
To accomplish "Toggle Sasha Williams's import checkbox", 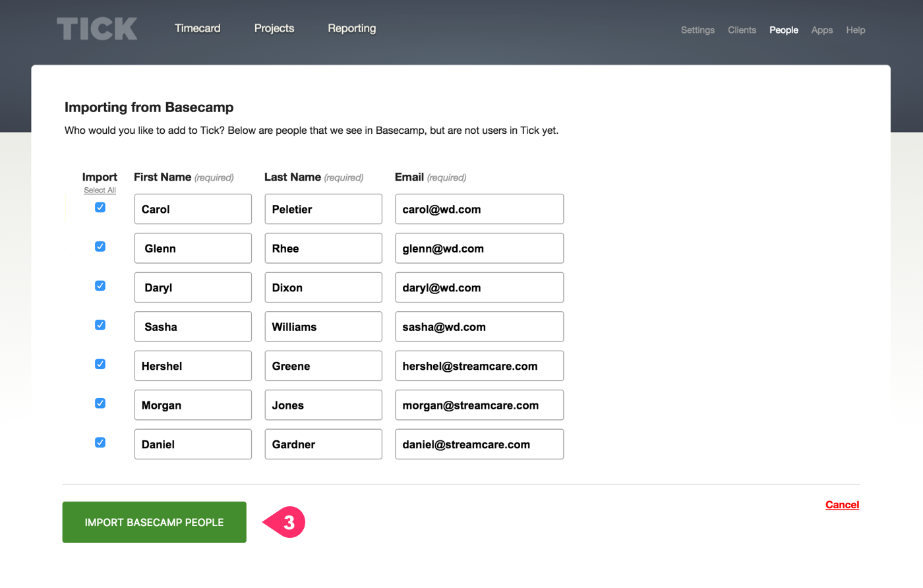I will tap(100, 324).
